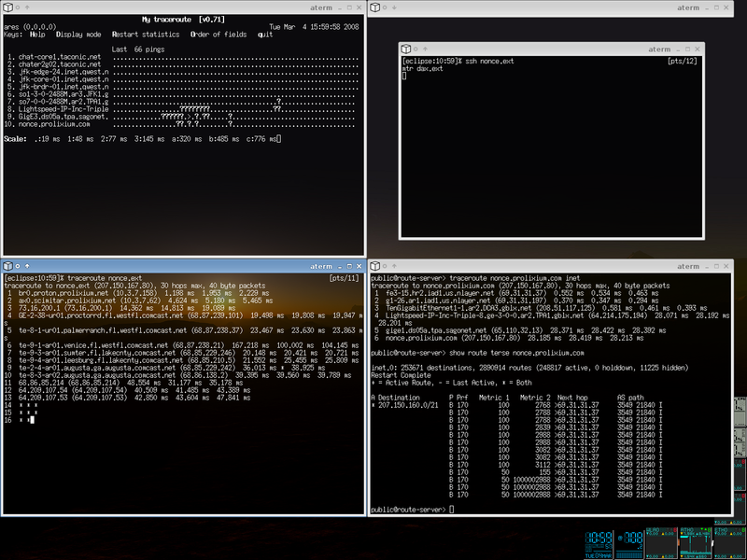This screenshot has height=560, width=747.
Task: Click Restart statistics in mtr
Action: pos(146,35)
